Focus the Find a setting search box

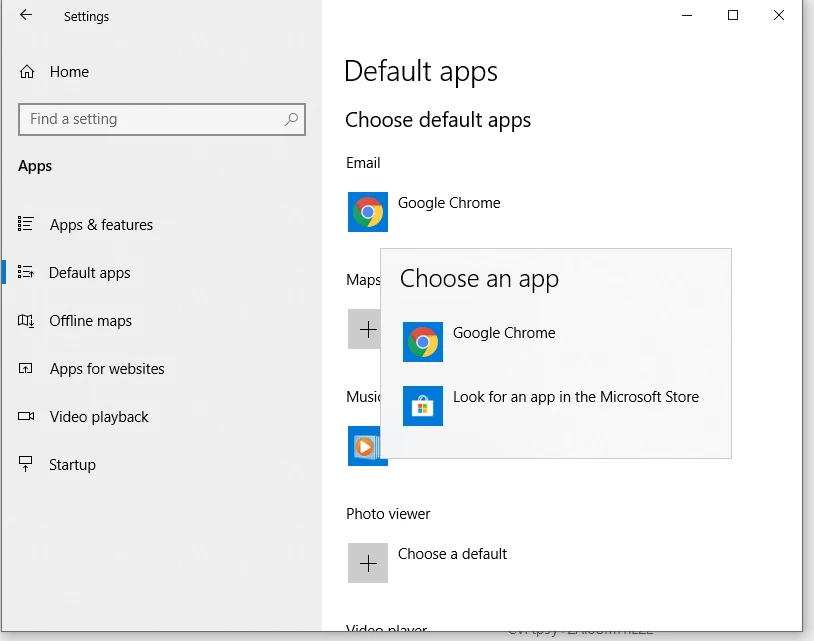pyautogui.click(x=161, y=119)
